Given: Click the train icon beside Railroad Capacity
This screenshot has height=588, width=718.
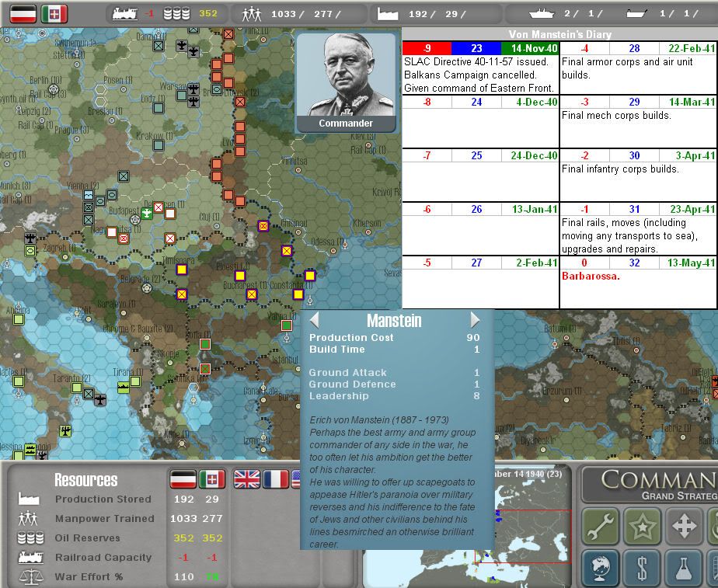Looking at the screenshot, I should click(x=30, y=558).
